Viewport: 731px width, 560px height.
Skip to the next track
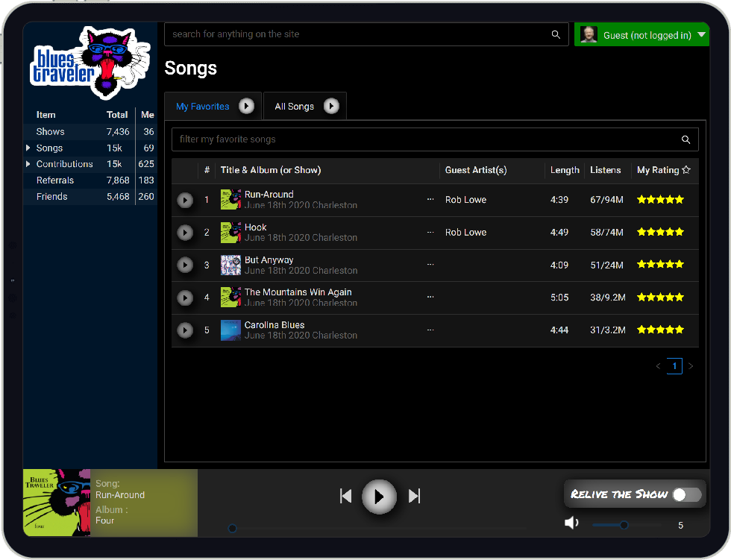415,496
